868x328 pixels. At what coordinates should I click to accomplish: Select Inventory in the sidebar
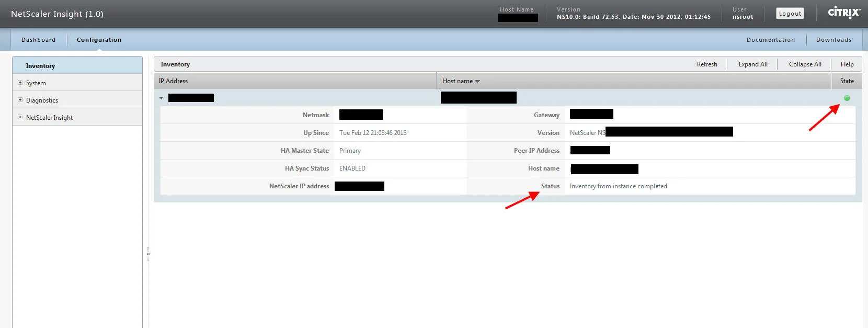tap(77, 65)
